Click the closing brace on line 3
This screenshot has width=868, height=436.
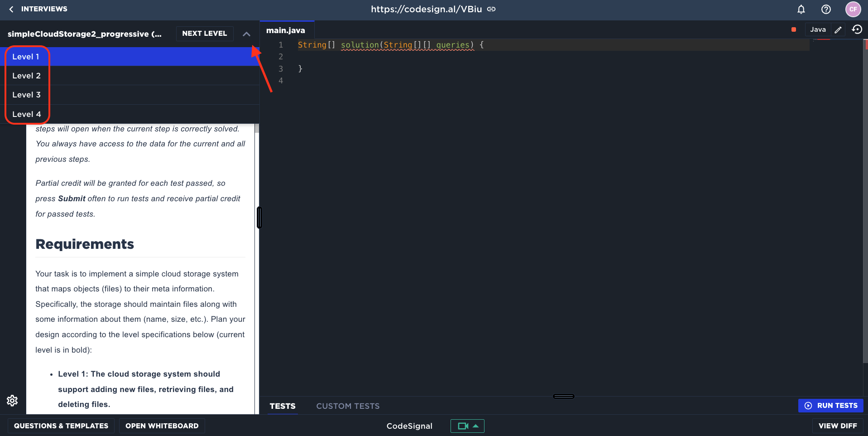pyautogui.click(x=300, y=69)
